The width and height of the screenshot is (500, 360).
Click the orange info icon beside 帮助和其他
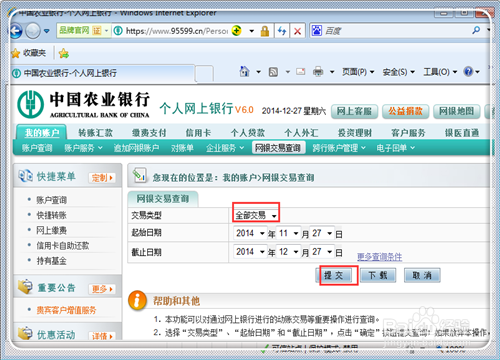[x=138, y=300]
